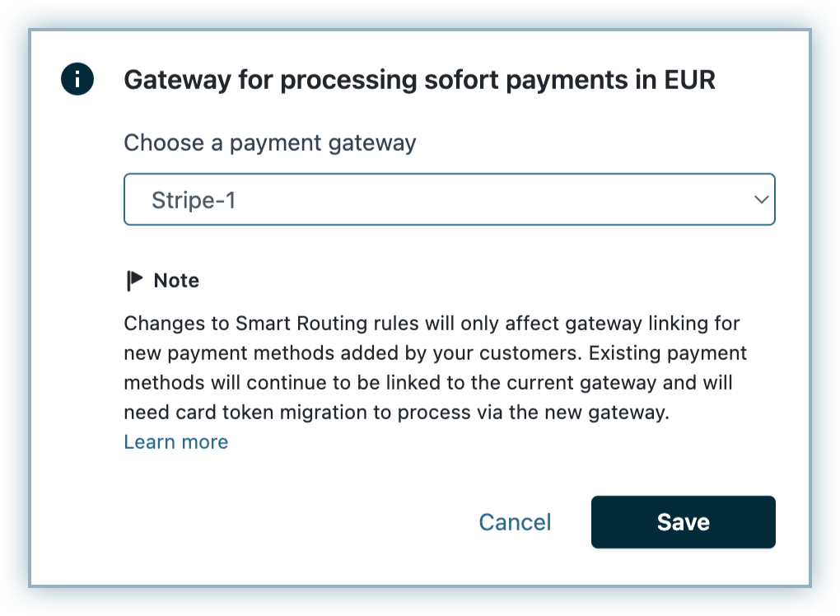Click the dialog title about sofort payments
Screen dimensions: 840x616
[419, 80]
